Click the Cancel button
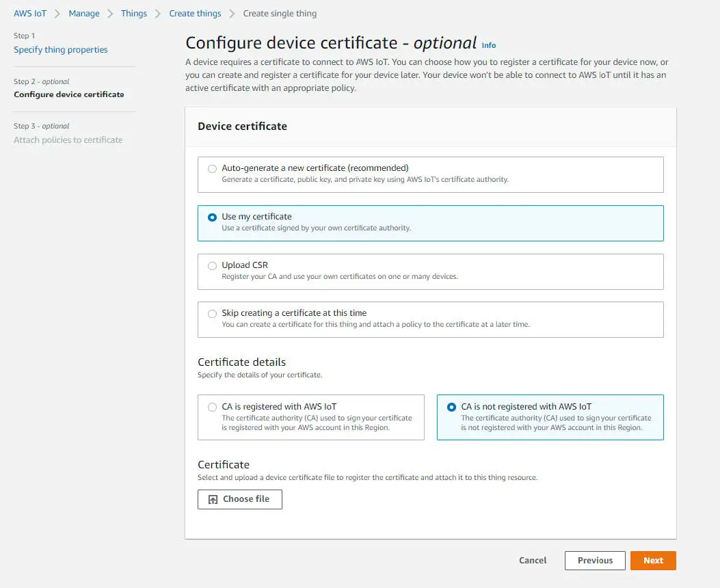720x588 pixels. (x=533, y=561)
